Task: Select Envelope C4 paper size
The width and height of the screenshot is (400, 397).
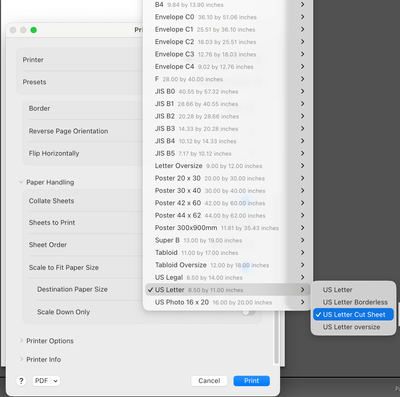Action: (x=228, y=66)
